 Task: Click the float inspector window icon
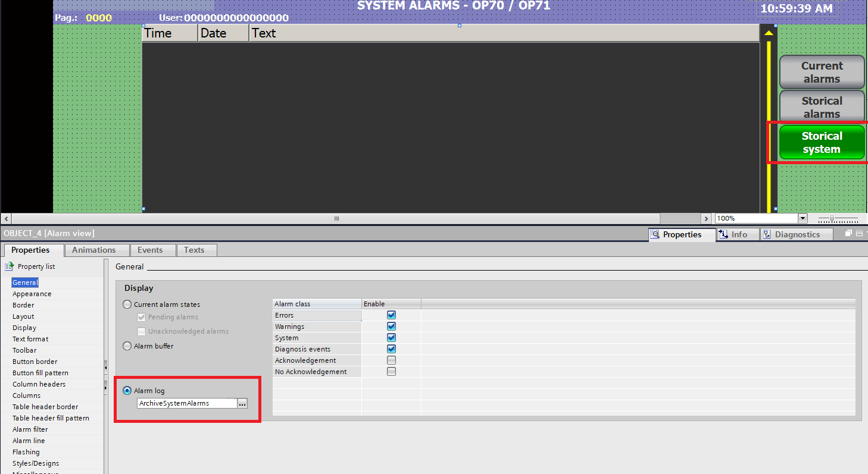[849, 234]
